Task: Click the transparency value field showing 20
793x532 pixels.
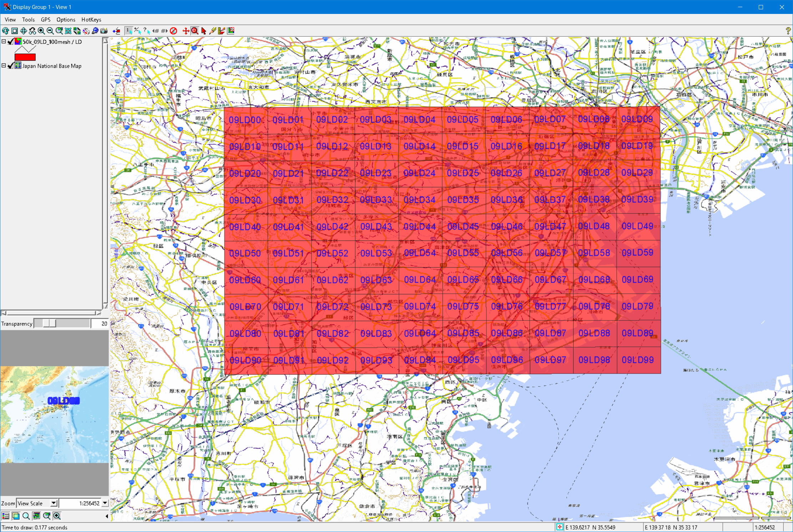Action: (100, 324)
